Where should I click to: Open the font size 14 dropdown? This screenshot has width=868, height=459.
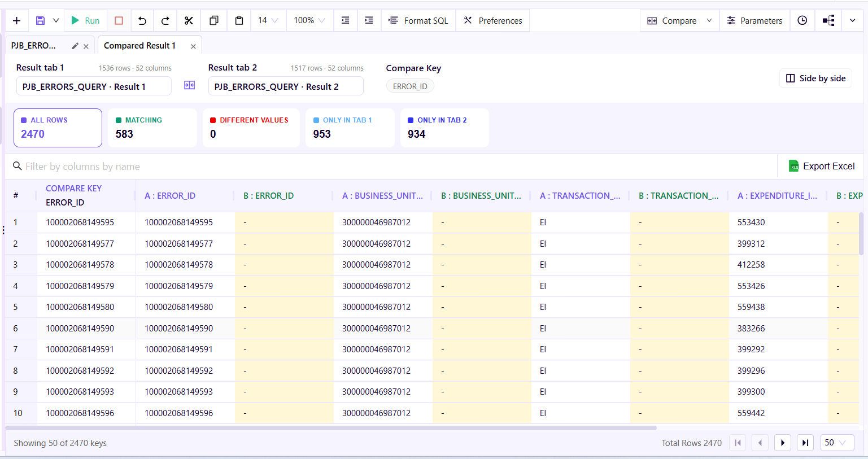[x=268, y=21]
